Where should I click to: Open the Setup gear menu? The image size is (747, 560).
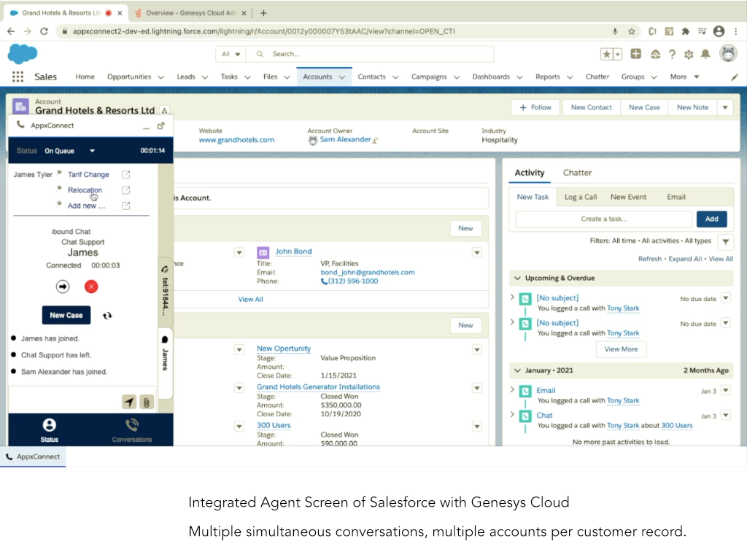pos(689,54)
